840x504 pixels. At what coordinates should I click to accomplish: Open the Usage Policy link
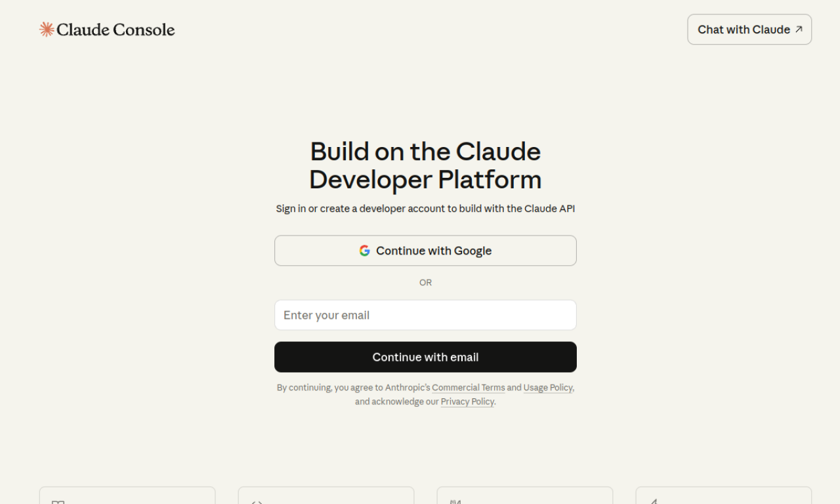click(x=547, y=388)
